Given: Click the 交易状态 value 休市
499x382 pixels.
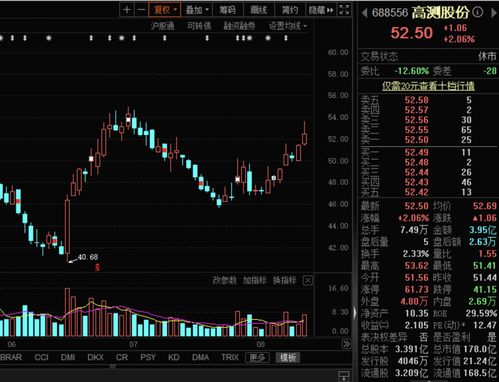Looking at the screenshot, I should pos(487,57).
